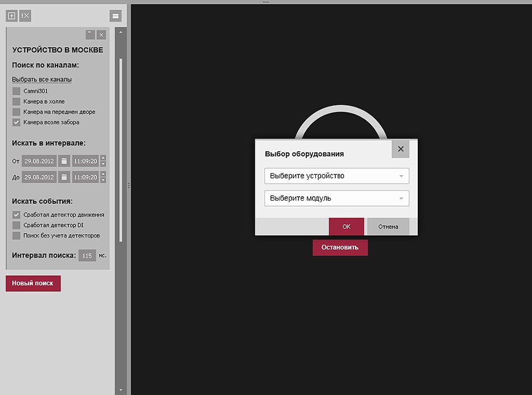This screenshot has height=395, width=532.
Task: Enable the Camni301 channel checkbox
Action: [16, 91]
